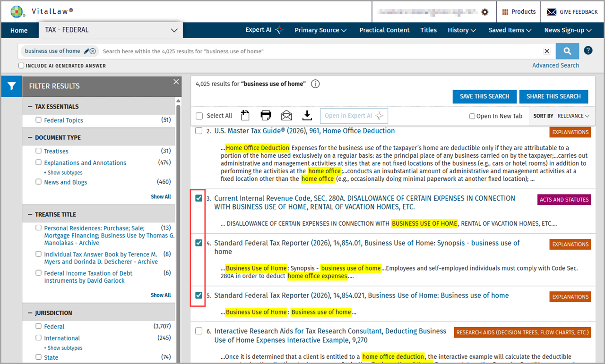Collapse the Jurisdiction filter section
Image resolution: width=605 pixels, height=364 pixels.
tap(30, 313)
